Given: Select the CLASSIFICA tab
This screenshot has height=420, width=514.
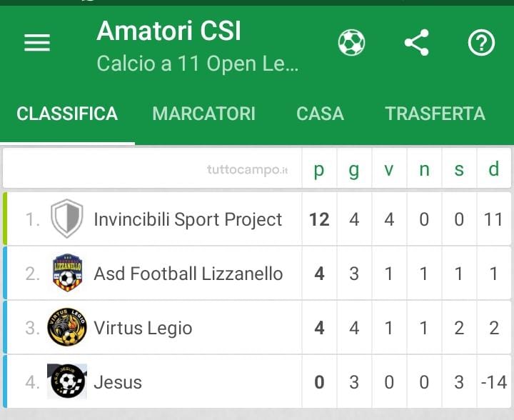Looking at the screenshot, I should pos(67,114).
